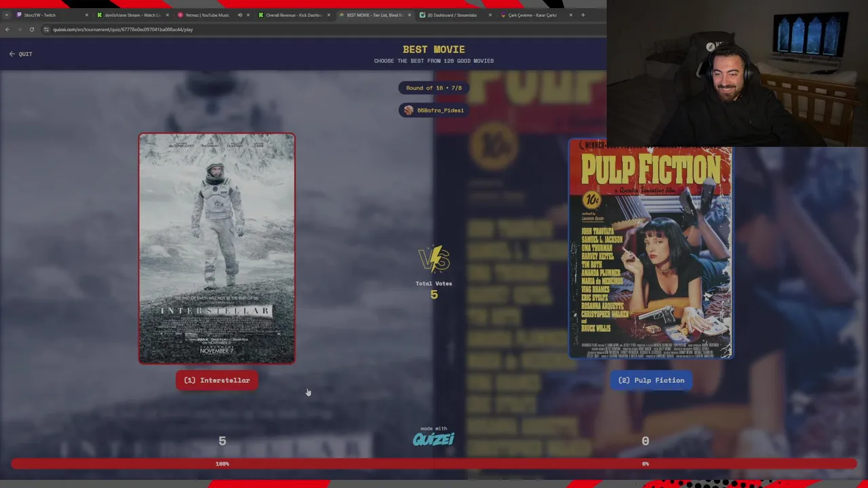Open the Overall Revenue Kick Dashboard tab

tap(293, 15)
